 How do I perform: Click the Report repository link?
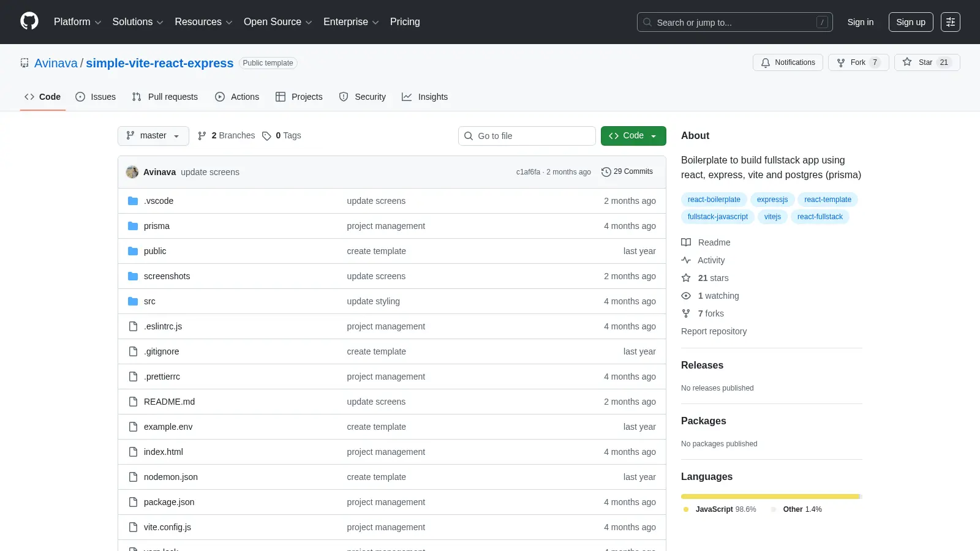(714, 331)
